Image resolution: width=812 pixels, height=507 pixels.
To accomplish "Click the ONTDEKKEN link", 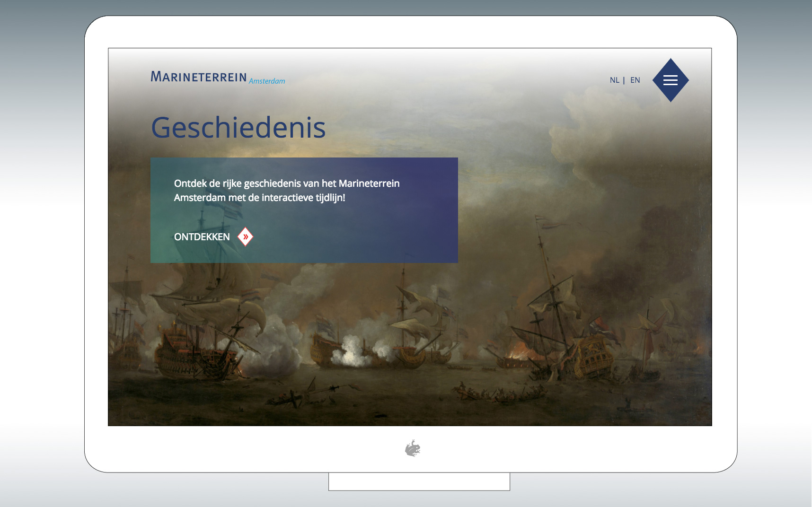I will point(202,236).
